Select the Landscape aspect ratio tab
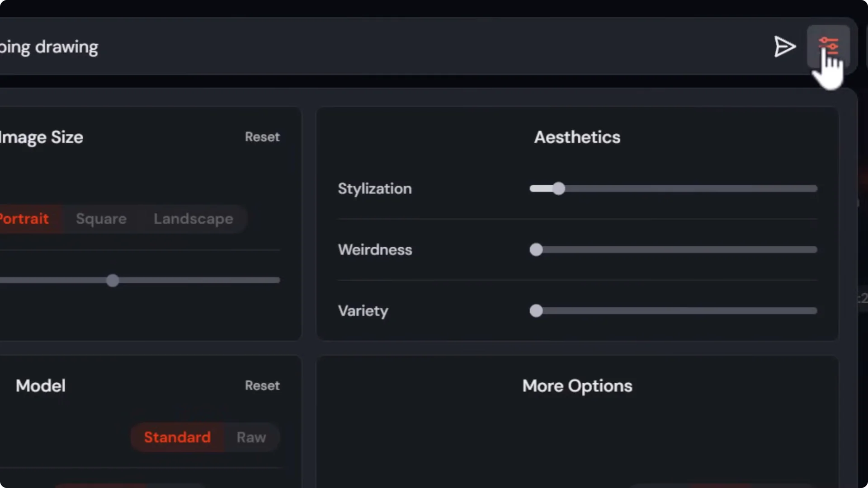This screenshot has width=868, height=488. coord(193,219)
